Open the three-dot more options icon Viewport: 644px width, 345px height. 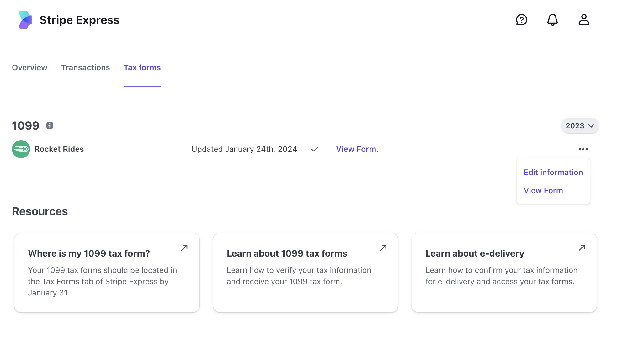coord(583,149)
